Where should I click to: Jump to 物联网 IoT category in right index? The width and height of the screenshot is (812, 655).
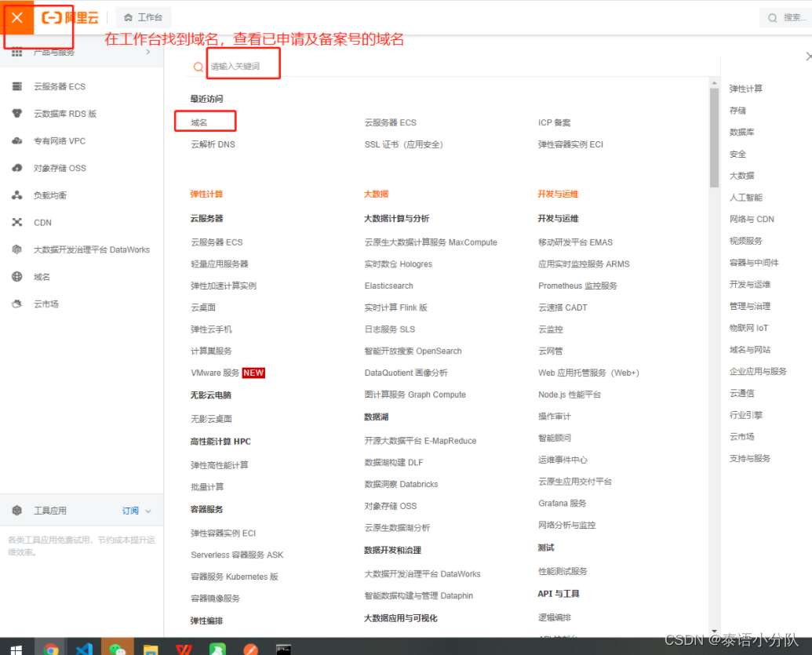tap(748, 328)
